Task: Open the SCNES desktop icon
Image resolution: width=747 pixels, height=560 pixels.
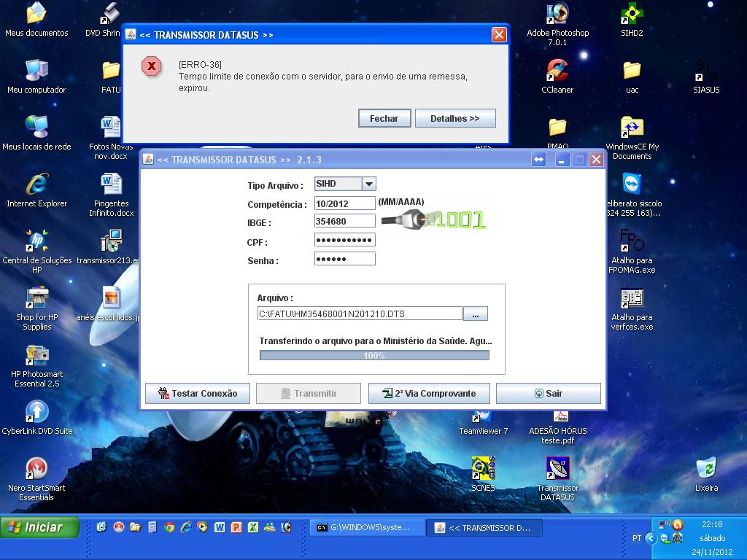Action: point(482,470)
